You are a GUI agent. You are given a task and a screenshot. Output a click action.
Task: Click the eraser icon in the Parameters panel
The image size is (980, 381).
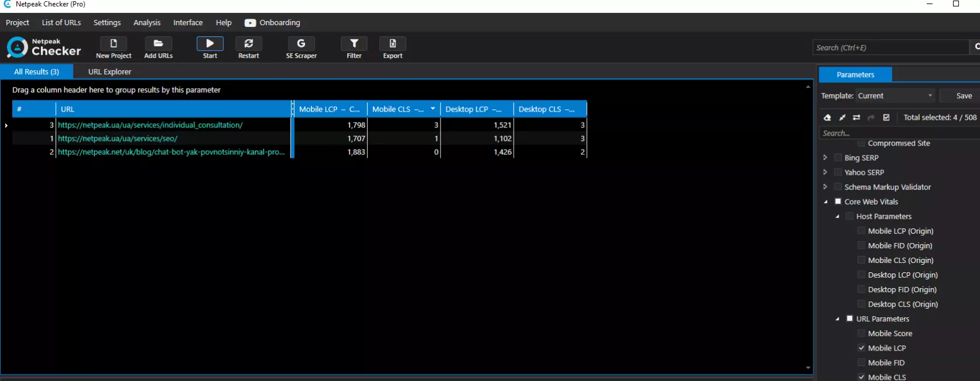pyautogui.click(x=827, y=117)
